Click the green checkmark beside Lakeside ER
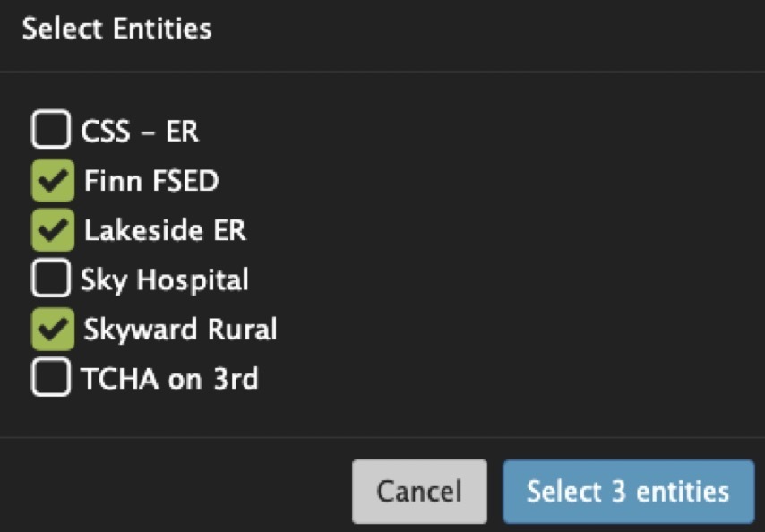The image size is (765, 532). point(52,230)
